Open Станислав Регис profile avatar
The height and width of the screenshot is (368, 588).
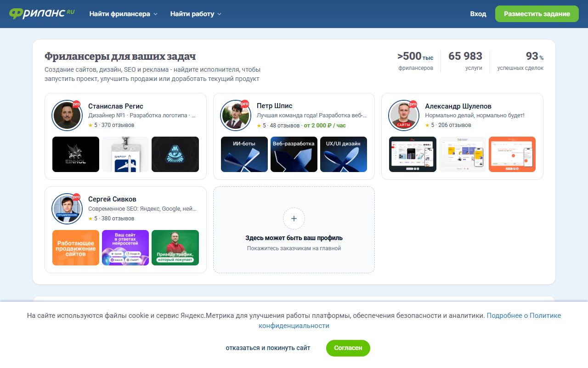[67, 115]
